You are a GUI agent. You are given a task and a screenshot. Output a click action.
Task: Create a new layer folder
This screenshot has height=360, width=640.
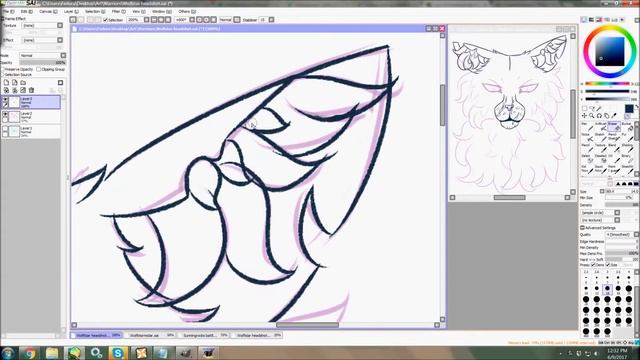coord(23,82)
